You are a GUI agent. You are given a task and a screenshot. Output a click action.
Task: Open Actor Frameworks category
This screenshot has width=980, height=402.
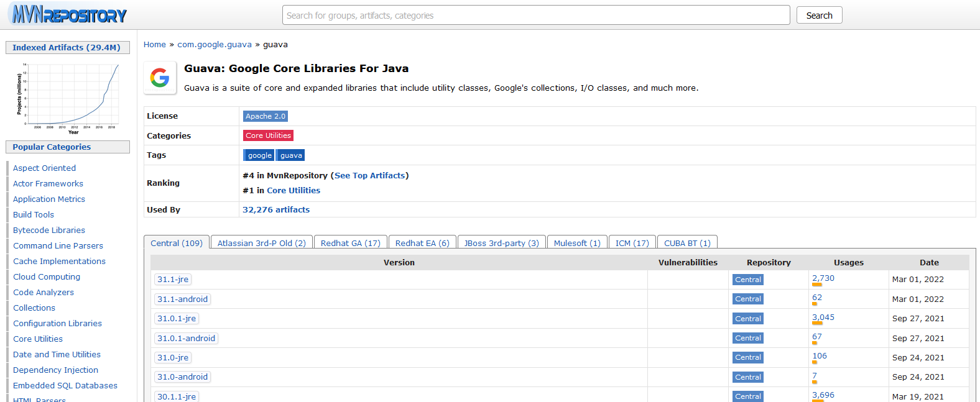tap(48, 183)
